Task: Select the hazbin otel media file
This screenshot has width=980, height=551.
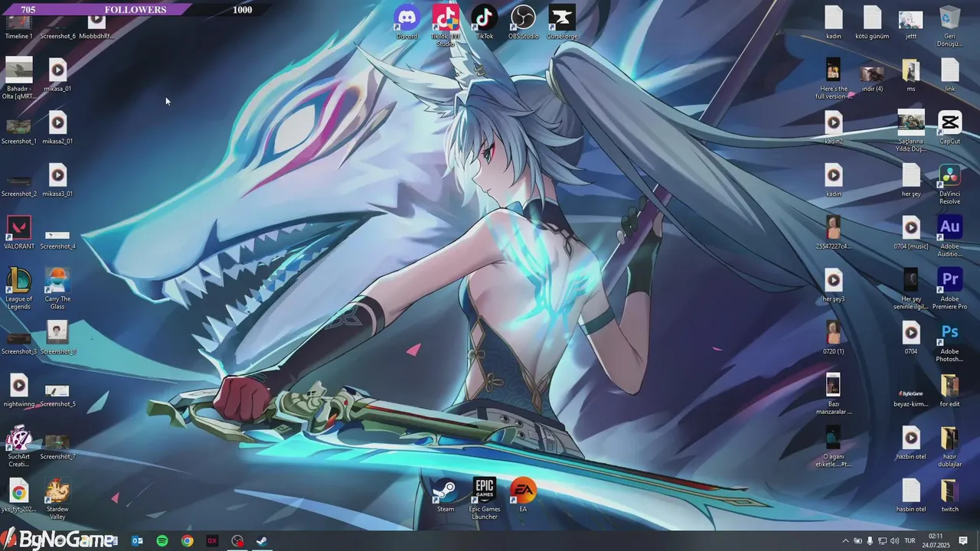Action: pos(911,443)
